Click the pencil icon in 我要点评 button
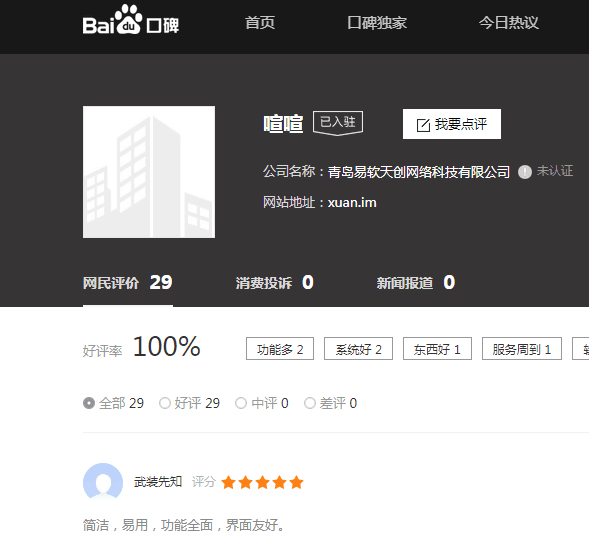This screenshot has height=558, width=589. [423, 125]
